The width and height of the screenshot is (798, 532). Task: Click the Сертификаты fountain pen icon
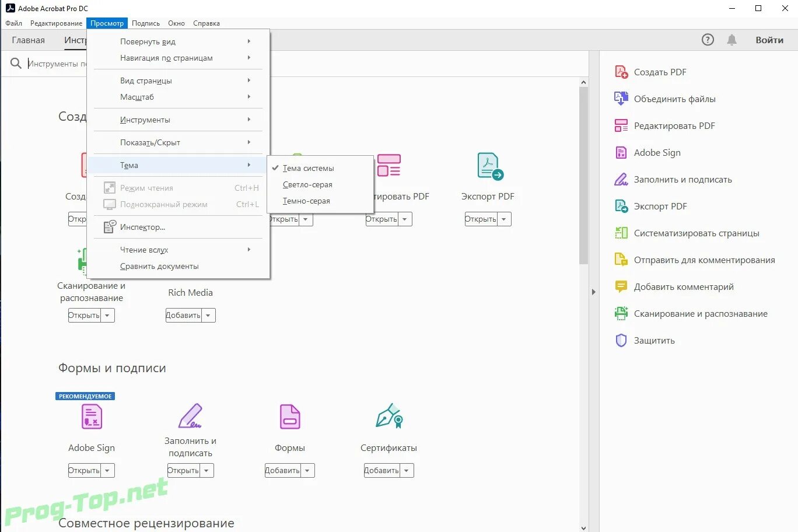tap(389, 416)
